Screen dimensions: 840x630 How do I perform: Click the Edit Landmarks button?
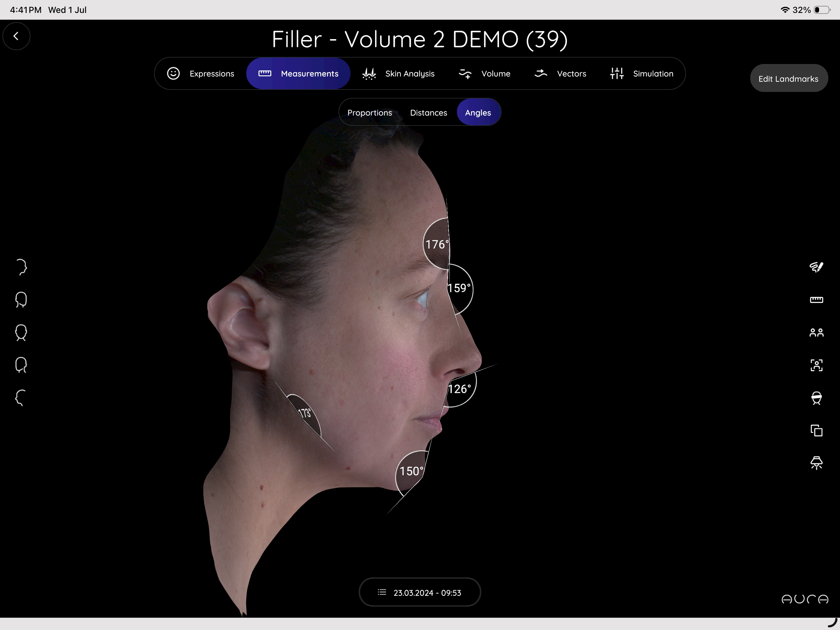[x=788, y=79]
